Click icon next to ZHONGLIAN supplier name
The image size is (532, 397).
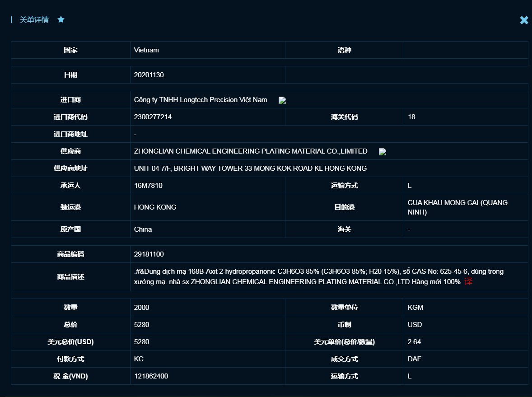tap(383, 152)
